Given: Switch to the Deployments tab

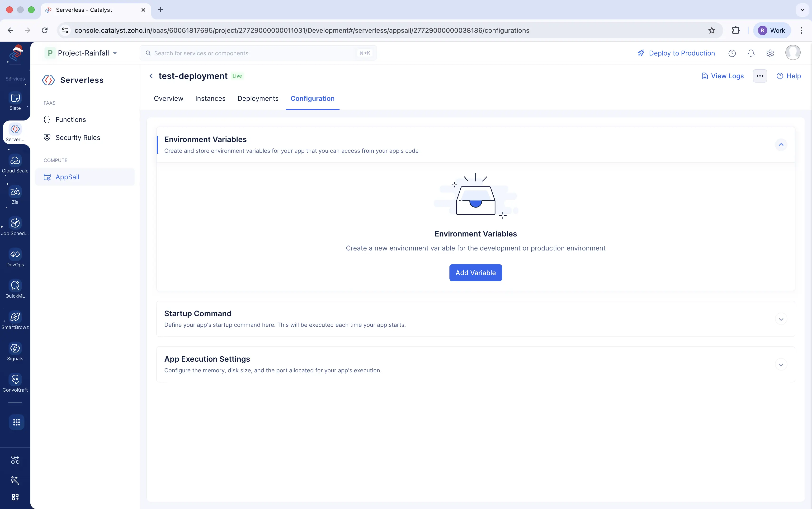Looking at the screenshot, I should click(257, 98).
